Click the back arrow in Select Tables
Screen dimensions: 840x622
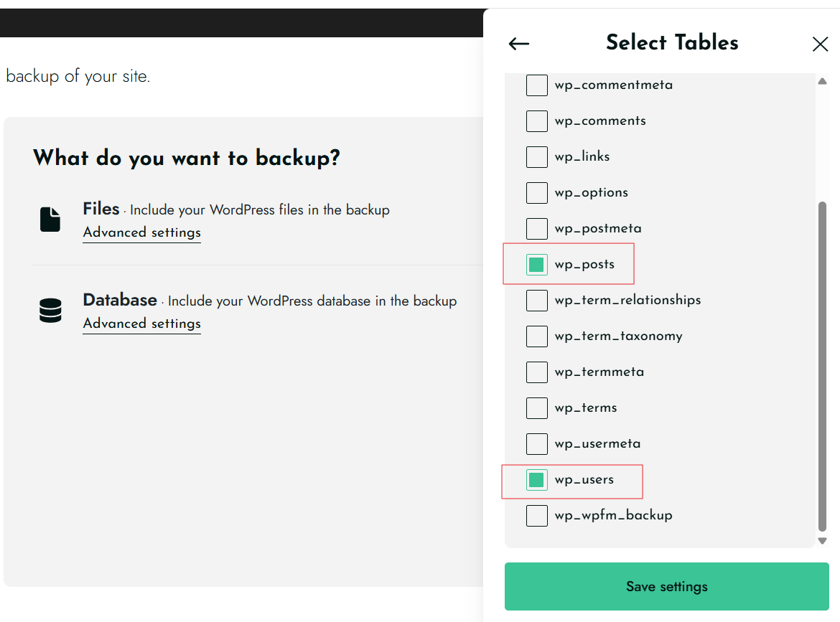(x=518, y=44)
